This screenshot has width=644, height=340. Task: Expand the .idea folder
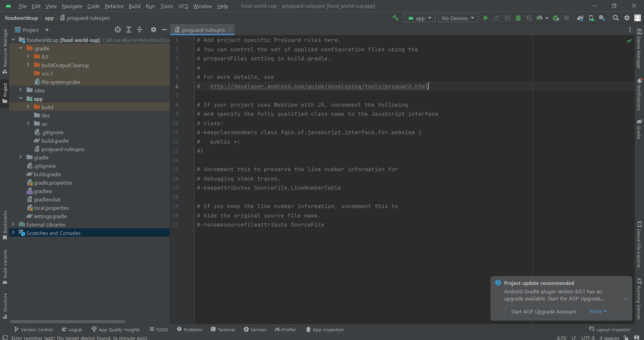21,90
